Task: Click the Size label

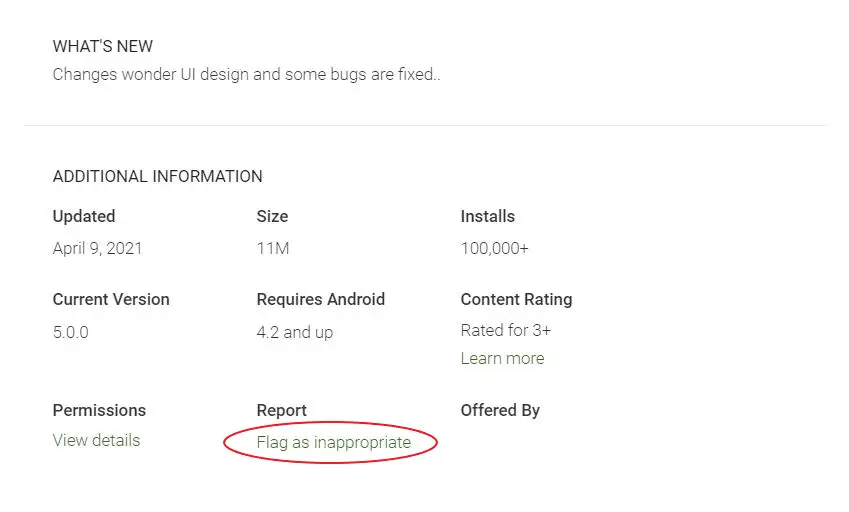Action: (x=272, y=216)
